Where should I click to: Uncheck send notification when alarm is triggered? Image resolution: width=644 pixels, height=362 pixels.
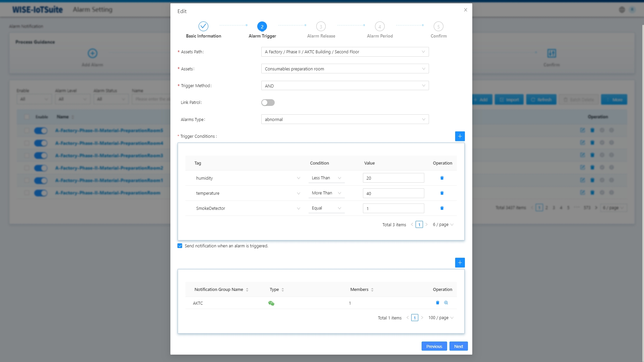click(180, 246)
